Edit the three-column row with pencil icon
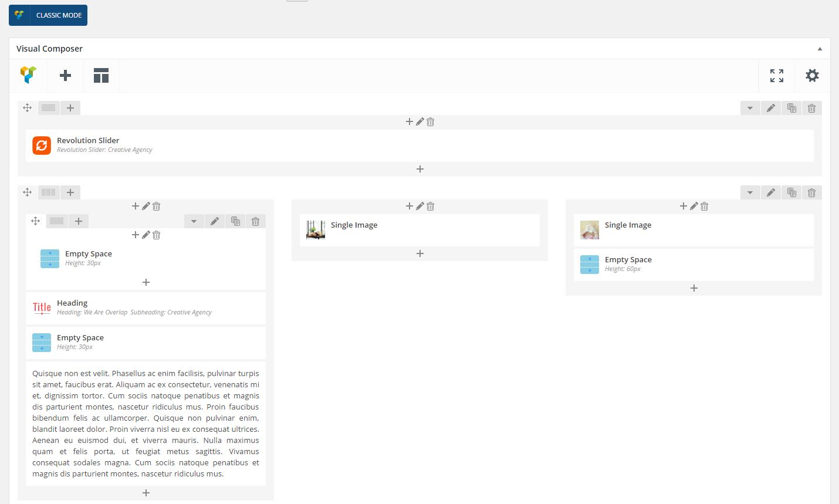This screenshot has height=504, width=839. tap(771, 192)
